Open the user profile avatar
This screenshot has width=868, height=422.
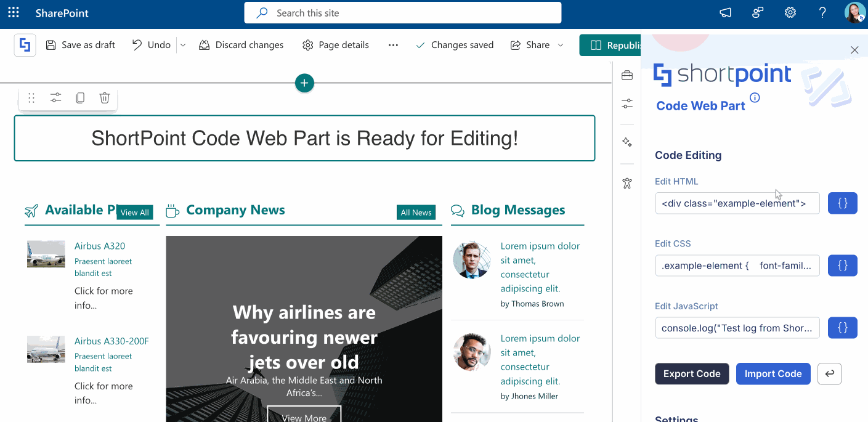[x=854, y=13]
